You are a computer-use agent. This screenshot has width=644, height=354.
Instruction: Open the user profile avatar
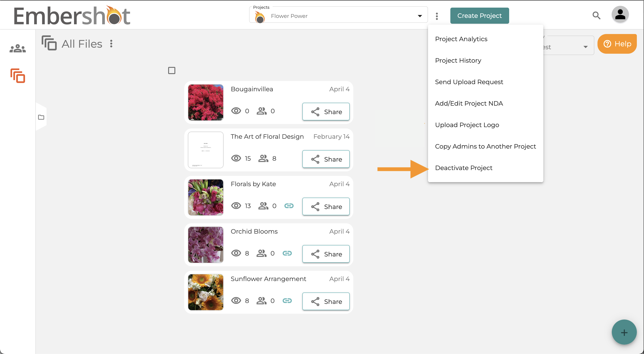coord(620,15)
